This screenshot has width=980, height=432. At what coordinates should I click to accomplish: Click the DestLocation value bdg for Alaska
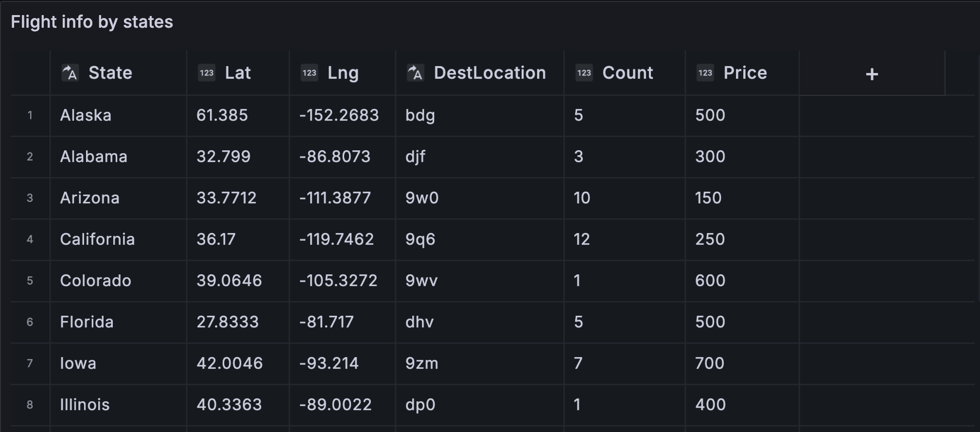(x=419, y=115)
